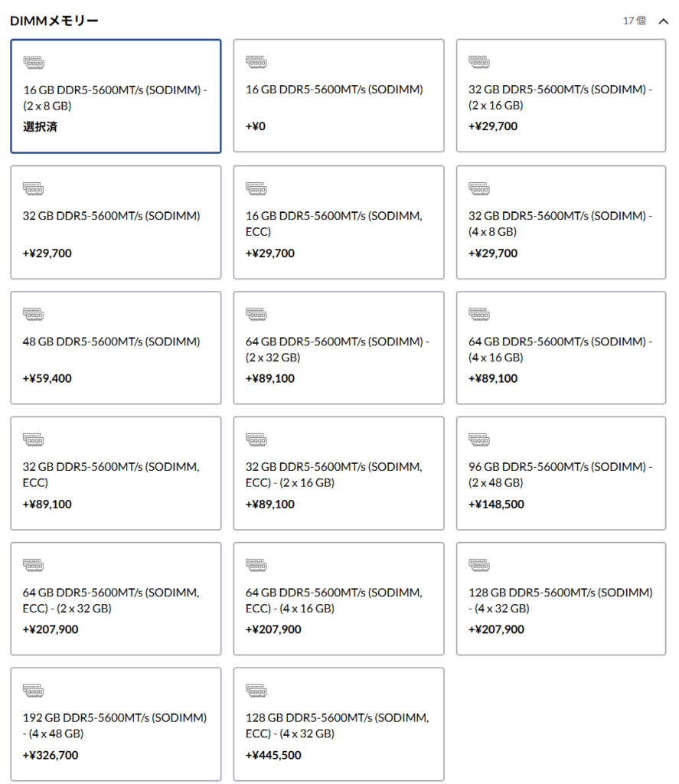The width and height of the screenshot is (679, 784).
Task: Click memory icon on 192 GB (4 x 48 GB) card
Action: pyautogui.click(x=34, y=690)
